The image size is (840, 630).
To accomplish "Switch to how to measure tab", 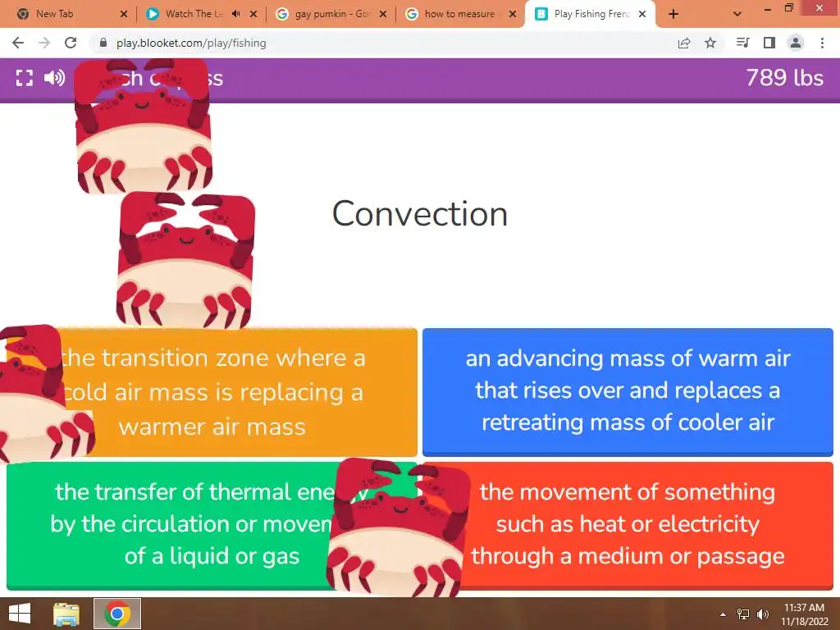I will [x=459, y=14].
